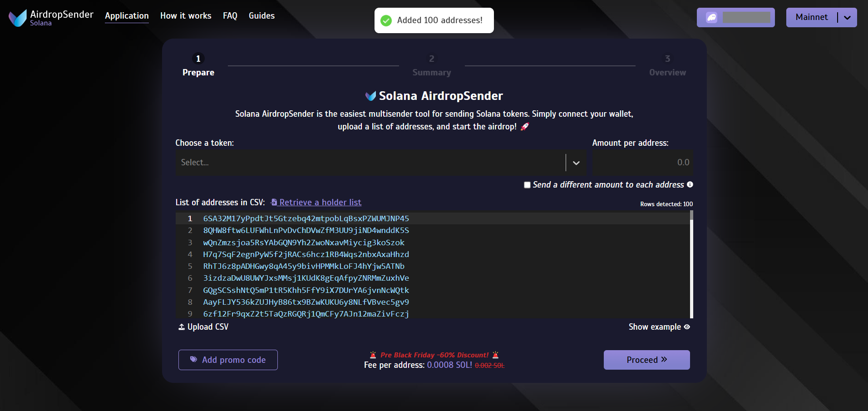Open the How it works page

click(186, 16)
